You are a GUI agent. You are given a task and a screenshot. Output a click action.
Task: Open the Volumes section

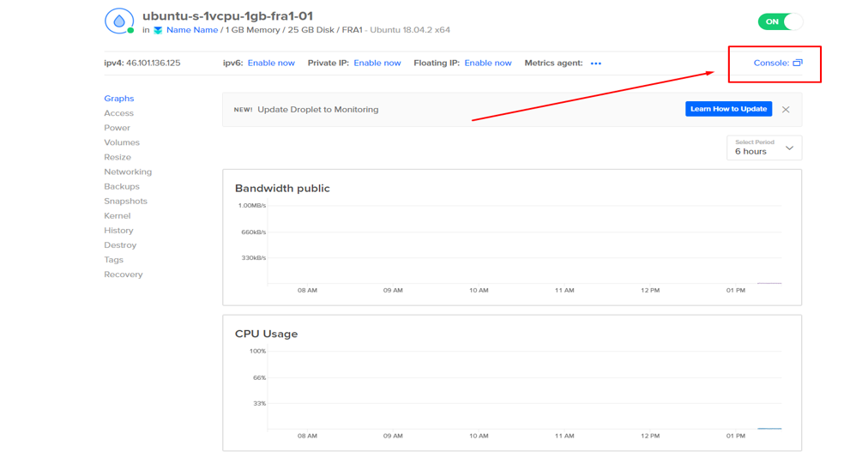point(122,142)
